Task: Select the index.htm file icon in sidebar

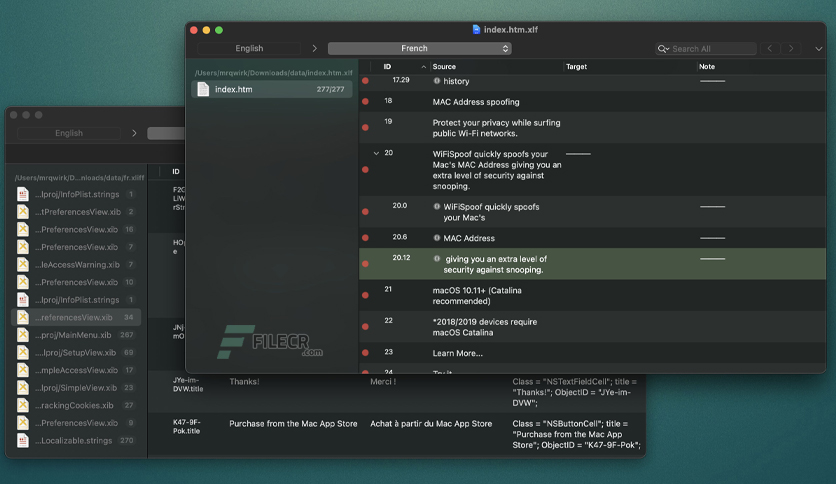Action: 203,89
